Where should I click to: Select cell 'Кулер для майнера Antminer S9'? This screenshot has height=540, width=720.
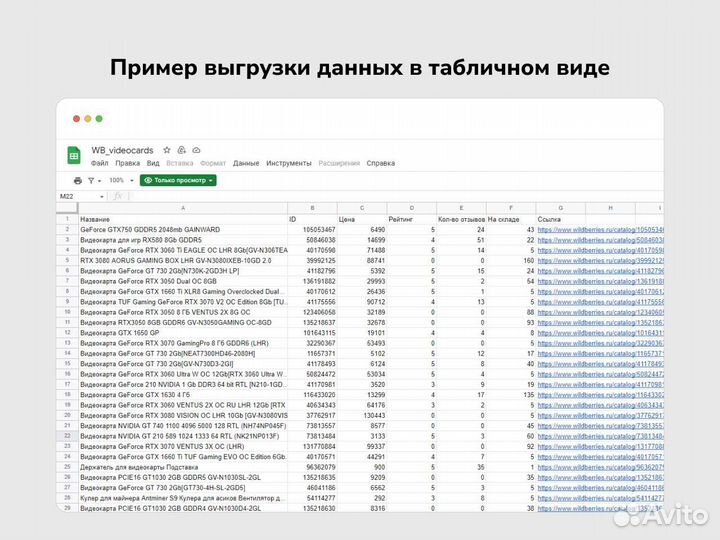pyautogui.click(x=183, y=498)
